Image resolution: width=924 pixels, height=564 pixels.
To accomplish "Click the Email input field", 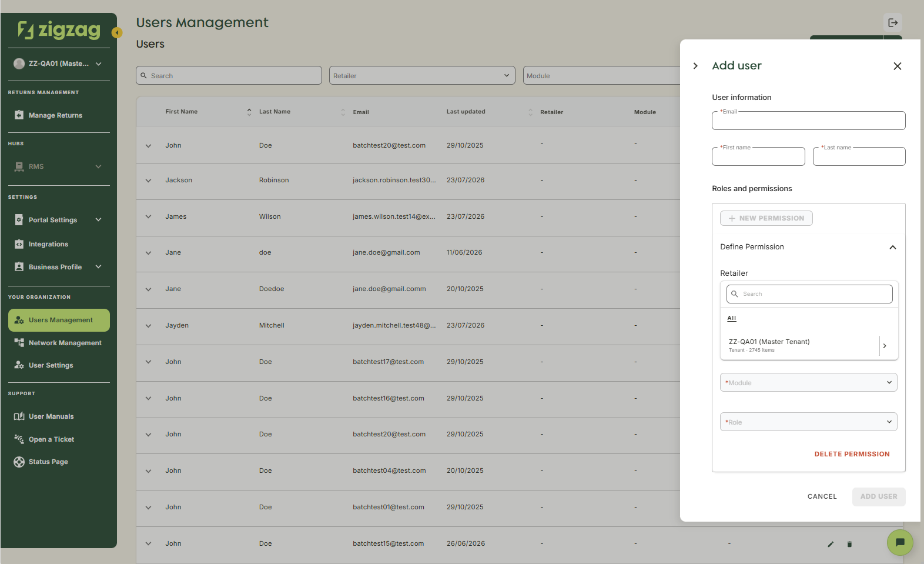I will click(x=808, y=121).
